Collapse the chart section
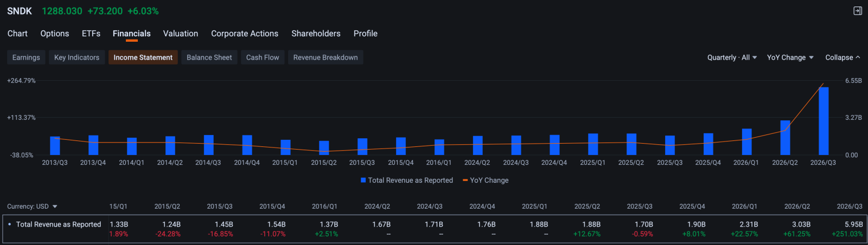This screenshot has height=245, width=868. (x=843, y=57)
